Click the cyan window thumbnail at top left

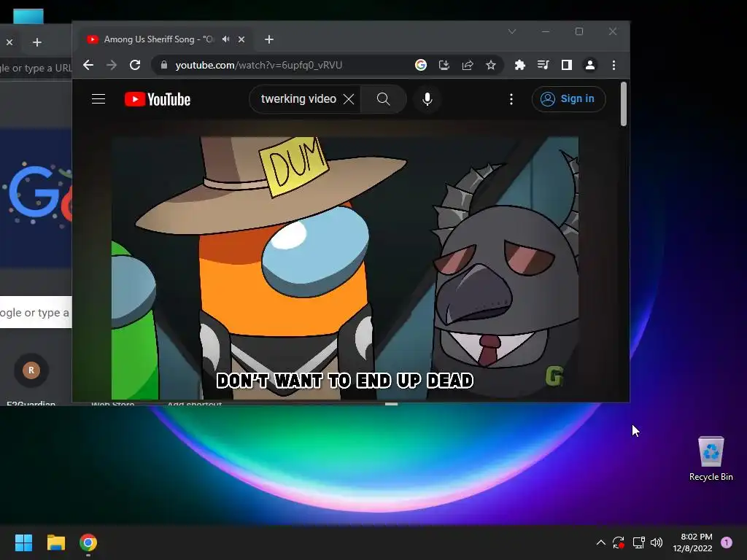(28, 16)
